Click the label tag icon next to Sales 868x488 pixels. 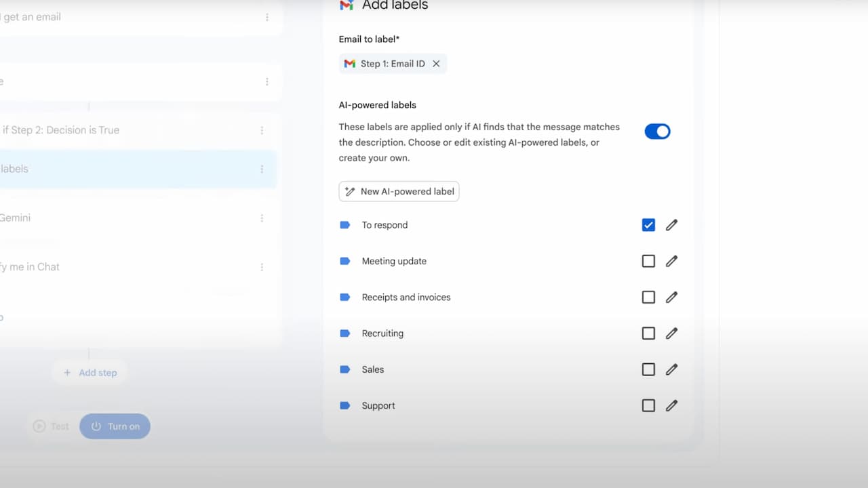(x=346, y=369)
